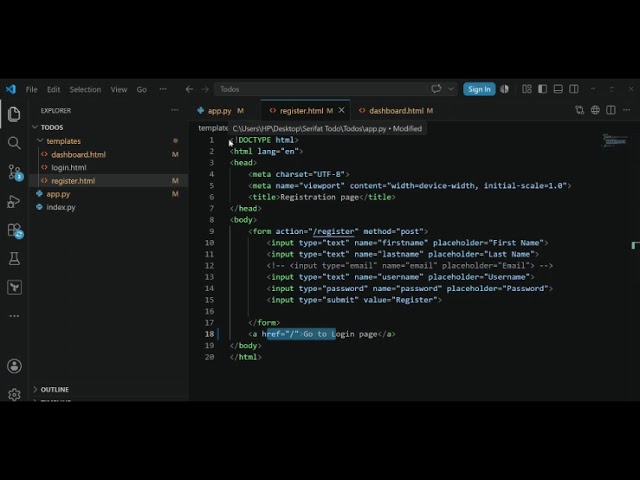This screenshot has width=640, height=480.
Task: Close the register.html tab
Action: [x=342, y=110]
